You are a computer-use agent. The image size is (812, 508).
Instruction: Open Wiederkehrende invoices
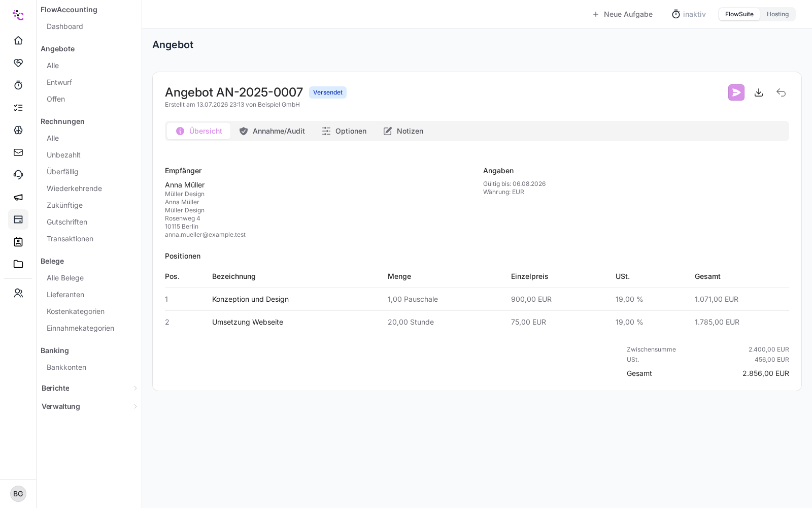74,188
